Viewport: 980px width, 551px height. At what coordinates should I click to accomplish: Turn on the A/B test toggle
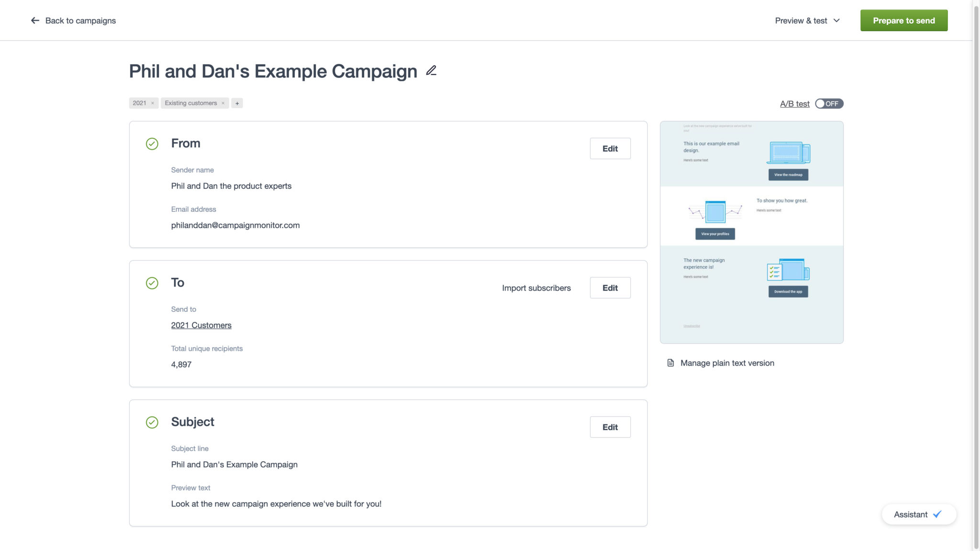[x=829, y=103]
